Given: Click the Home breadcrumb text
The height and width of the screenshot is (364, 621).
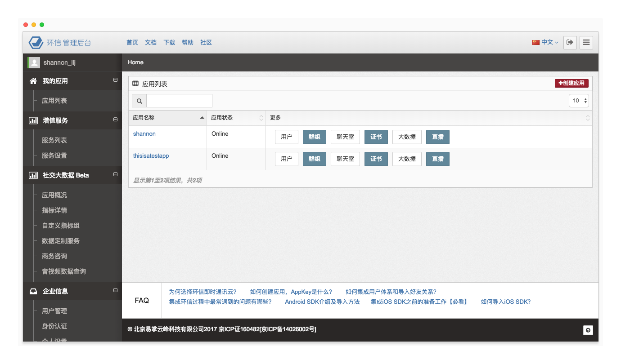Looking at the screenshot, I should pos(135,62).
